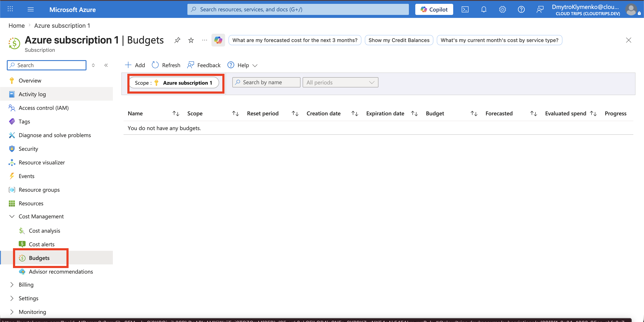Open the All periods dropdown

[340, 82]
